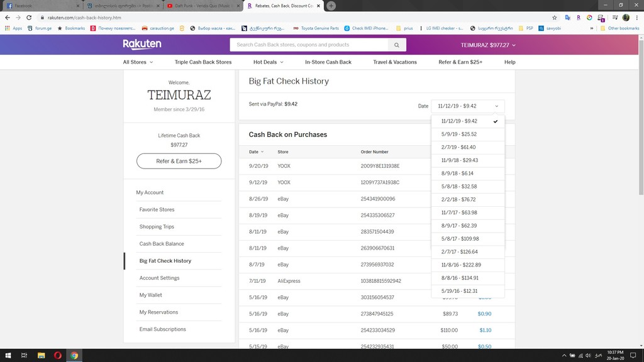Select 5/9/19 - $25.52 option
The width and height of the screenshot is (644, 362).
pyautogui.click(x=468, y=134)
